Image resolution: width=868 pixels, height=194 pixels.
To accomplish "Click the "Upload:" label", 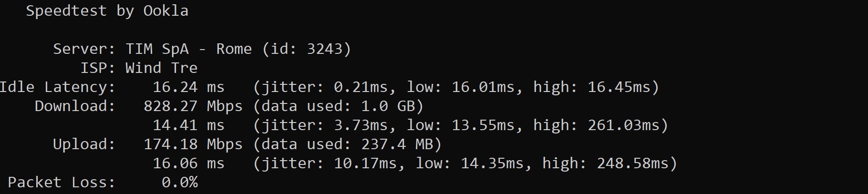I will click(x=84, y=144).
